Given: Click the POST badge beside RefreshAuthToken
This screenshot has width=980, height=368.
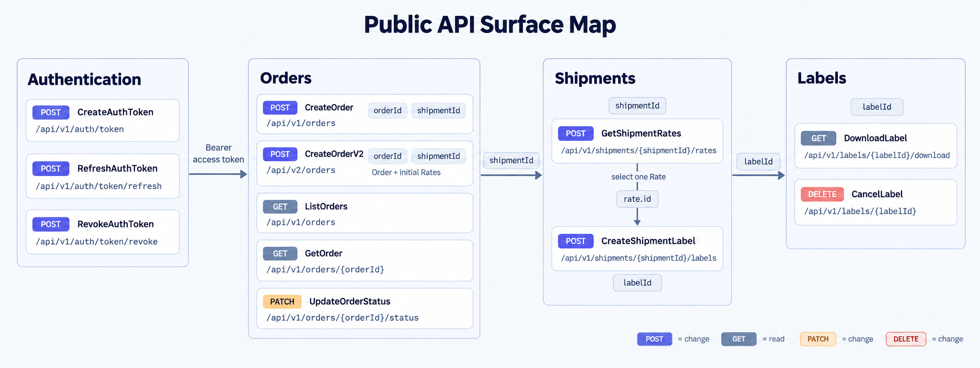Looking at the screenshot, I should [x=51, y=169].
